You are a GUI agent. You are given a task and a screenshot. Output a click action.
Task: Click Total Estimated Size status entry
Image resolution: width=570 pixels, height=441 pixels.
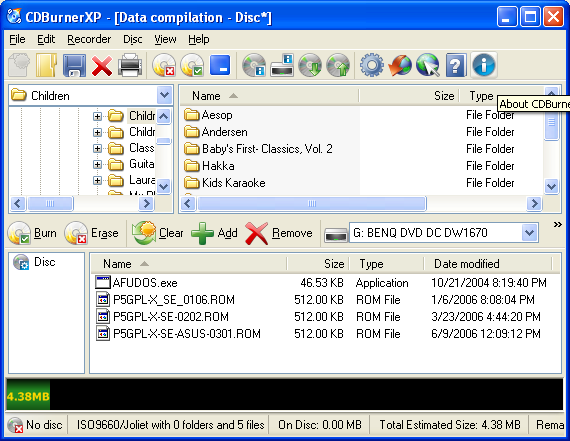(x=450, y=425)
